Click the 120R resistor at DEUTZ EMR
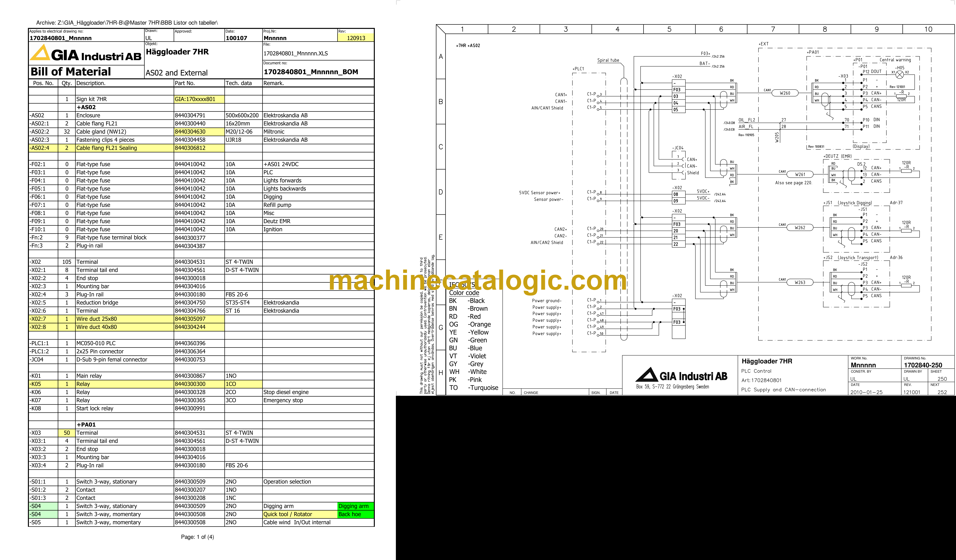 pyautogui.click(x=906, y=171)
